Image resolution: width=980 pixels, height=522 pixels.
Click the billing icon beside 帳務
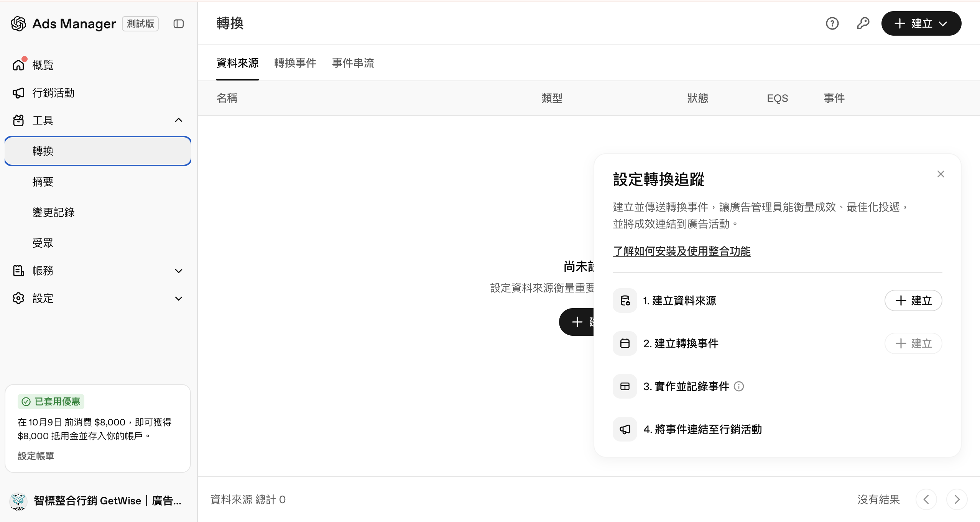click(18, 271)
